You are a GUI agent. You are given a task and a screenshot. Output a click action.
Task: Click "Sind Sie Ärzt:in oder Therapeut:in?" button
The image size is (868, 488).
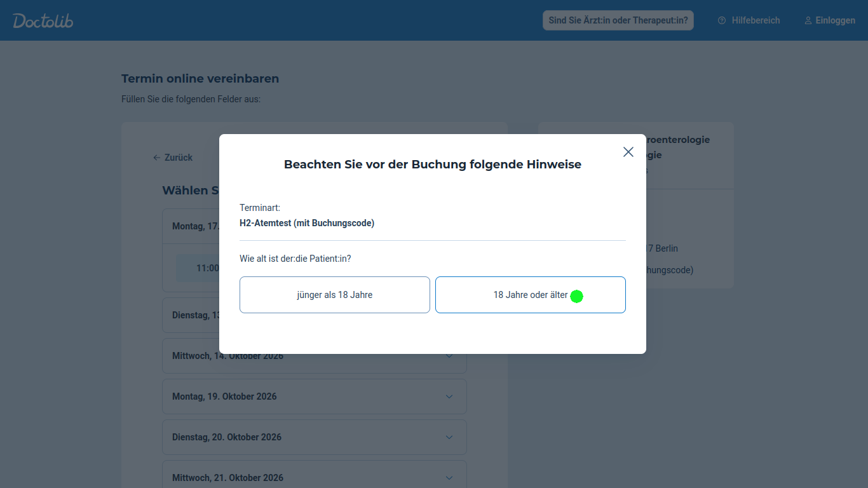pyautogui.click(x=618, y=20)
